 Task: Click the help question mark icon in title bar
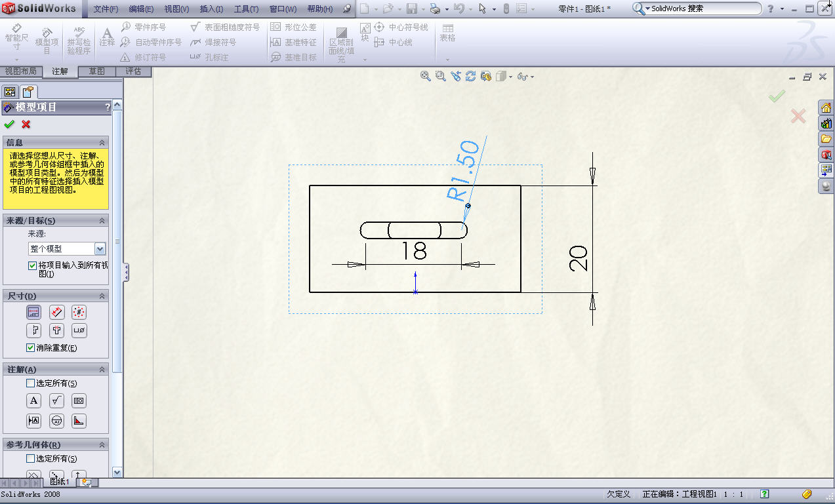click(x=771, y=9)
